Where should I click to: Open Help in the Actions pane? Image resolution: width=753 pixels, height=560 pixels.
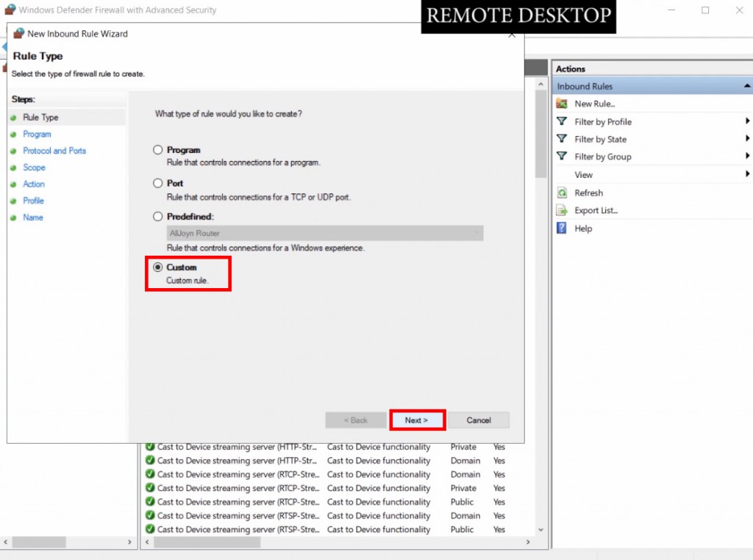[583, 229]
